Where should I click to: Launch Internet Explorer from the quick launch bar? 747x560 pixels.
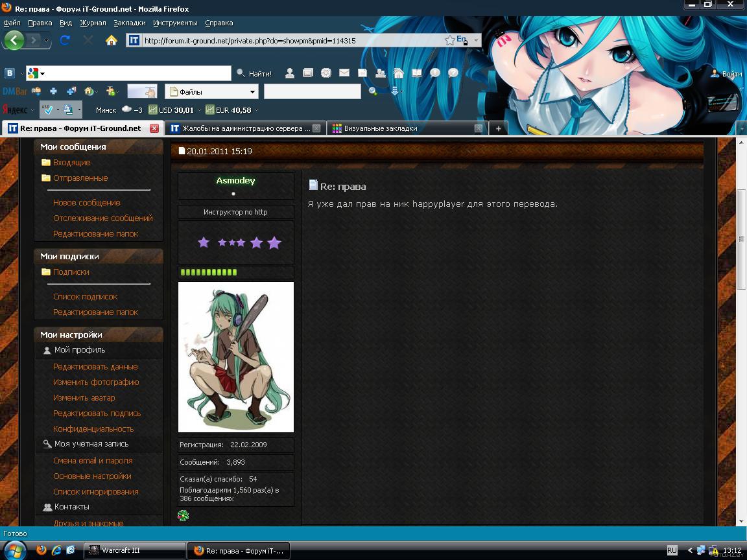pyautogui.click(x=56, y=550)
